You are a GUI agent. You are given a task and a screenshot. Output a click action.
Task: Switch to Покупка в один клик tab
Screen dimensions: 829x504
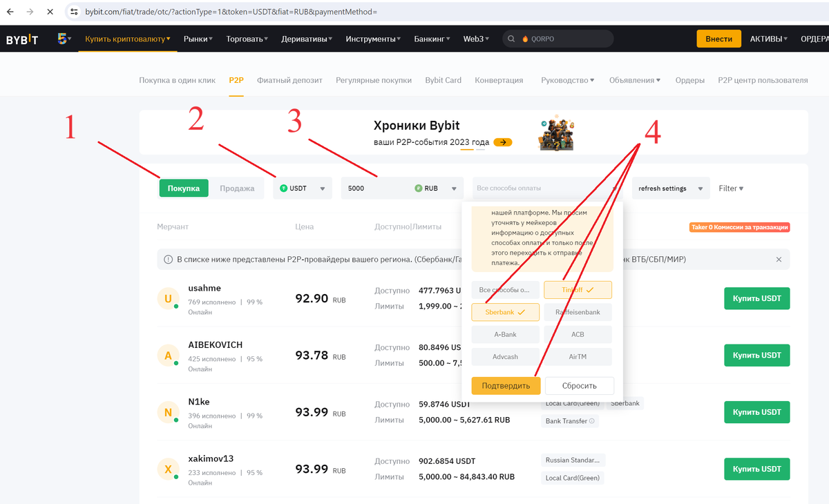(x=178, y=80)
